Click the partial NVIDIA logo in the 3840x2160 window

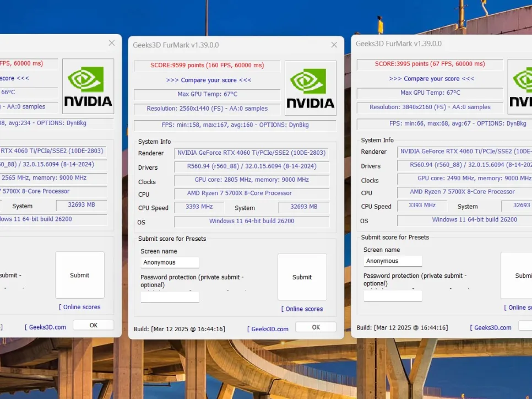[x=519, y=87]
